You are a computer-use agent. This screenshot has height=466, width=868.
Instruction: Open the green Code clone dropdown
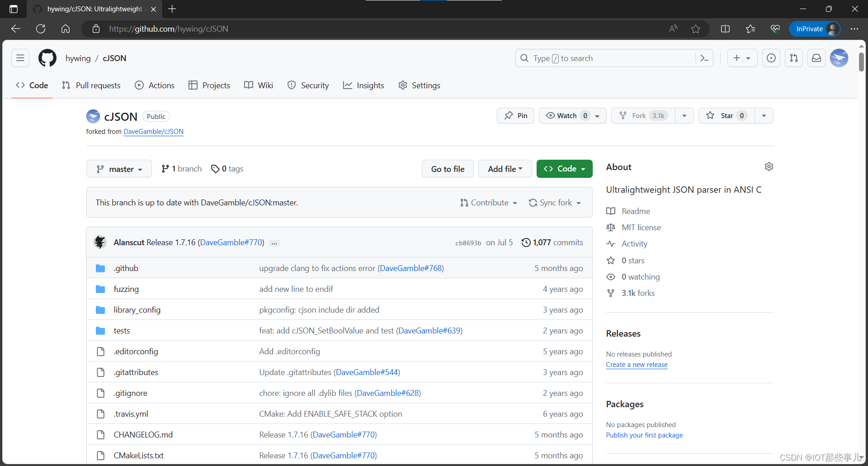click(565, 169)
